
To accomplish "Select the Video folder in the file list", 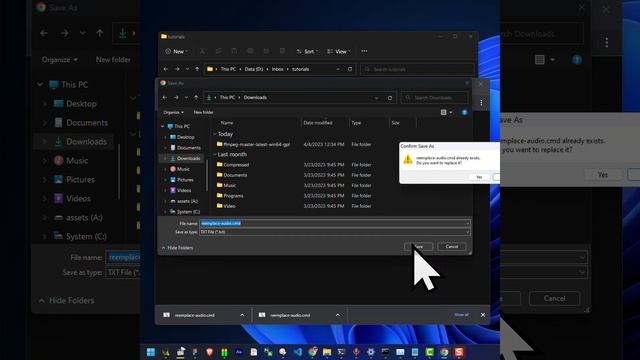I will [226, 206].
